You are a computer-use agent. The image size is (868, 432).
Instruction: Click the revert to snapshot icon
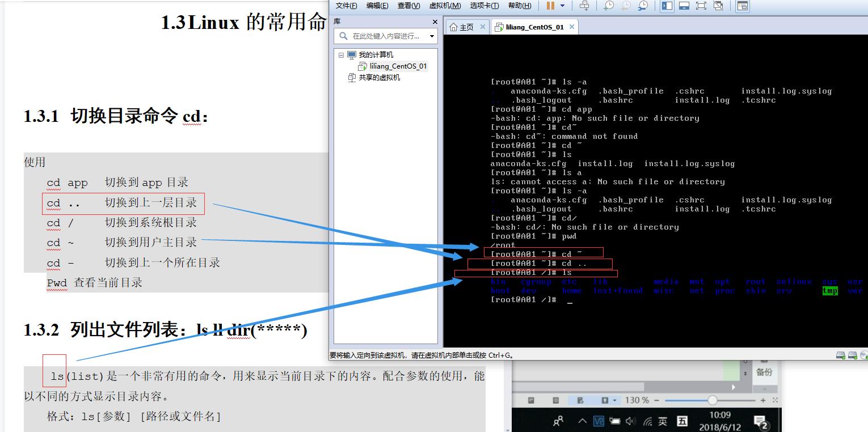click(626, 6)
